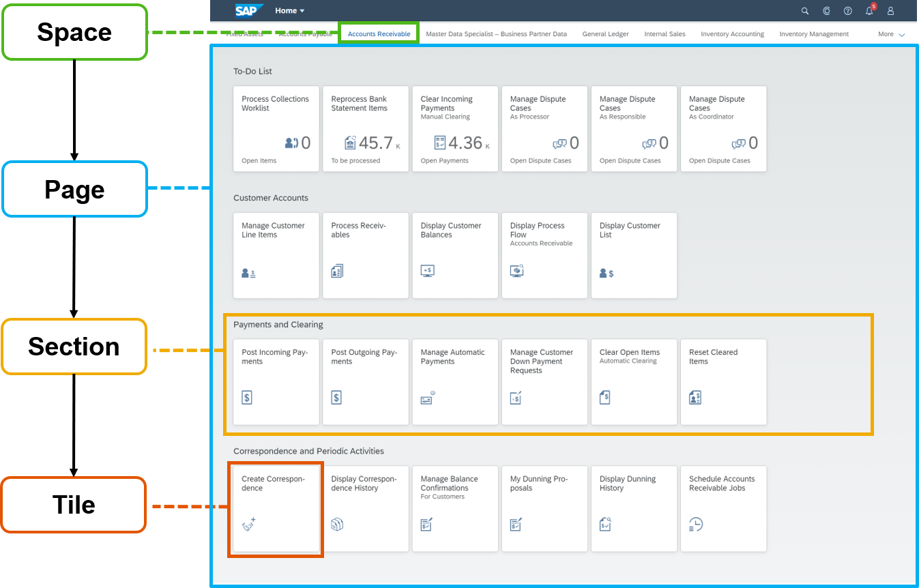Image resolution: width=919 pixels, height=588 pixels.
Task: Click the clock icon on Schedule Accounts Receivable Jobs
Action: pyautogui.click(x=695, y=524)
